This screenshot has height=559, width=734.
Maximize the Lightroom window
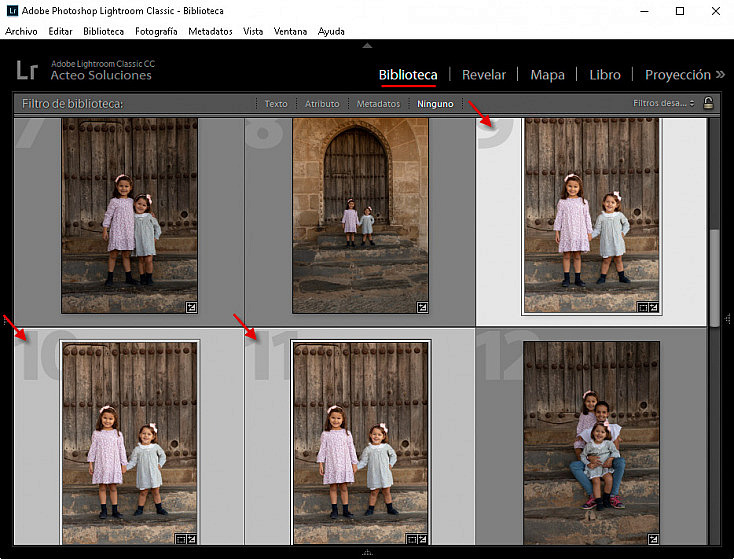coord(680,11)
